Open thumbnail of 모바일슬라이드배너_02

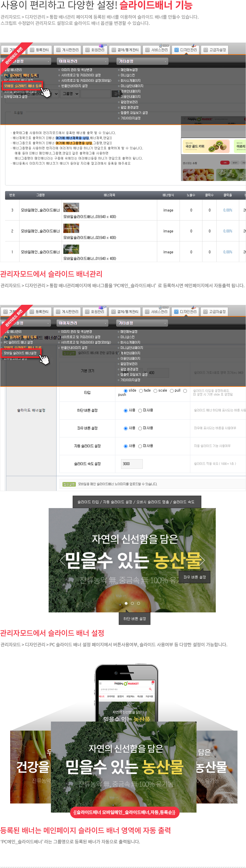71,228
